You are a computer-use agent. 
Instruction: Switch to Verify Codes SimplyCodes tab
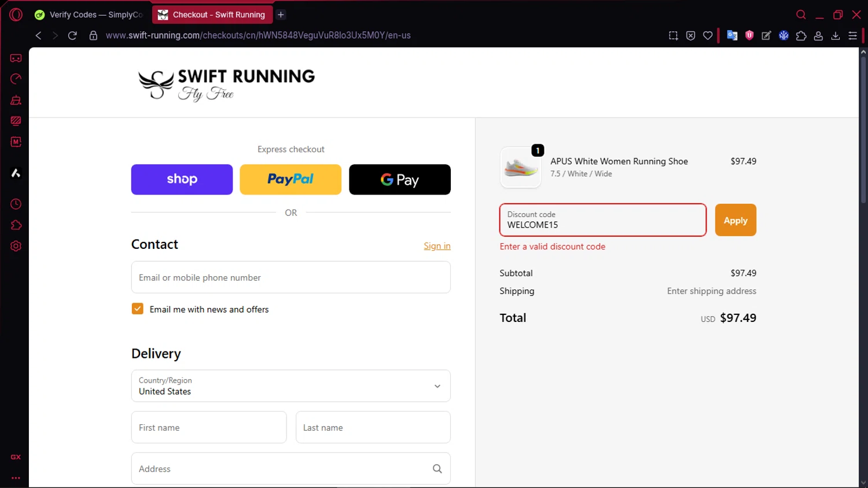point(89,14)
